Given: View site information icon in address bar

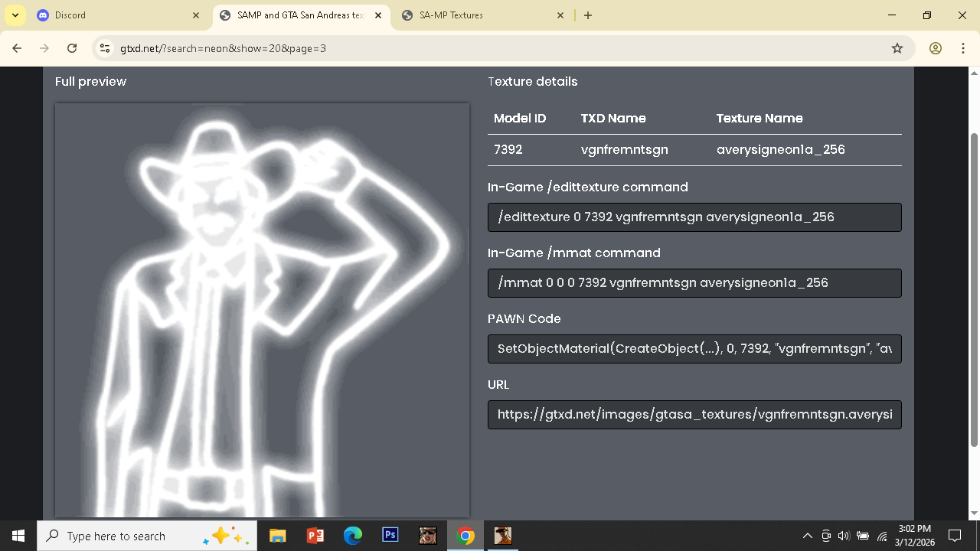Looking at the screenshot, I should click(x=105, y=48).
